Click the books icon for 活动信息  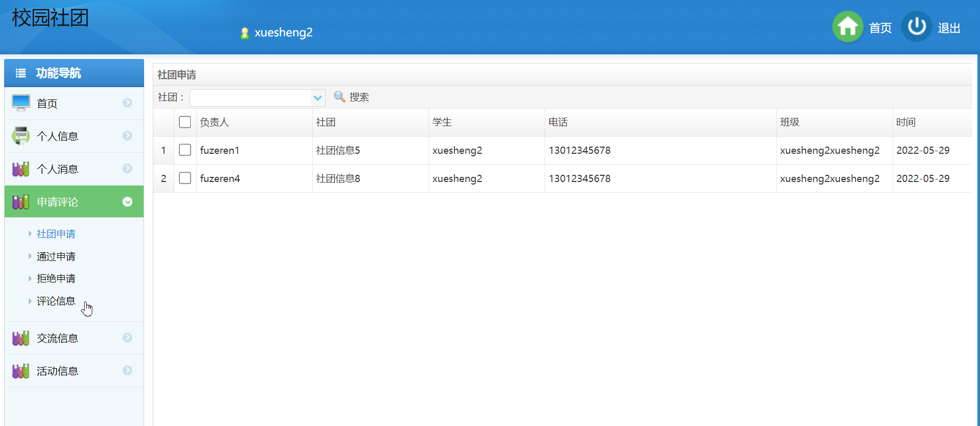tap(21, 371)
